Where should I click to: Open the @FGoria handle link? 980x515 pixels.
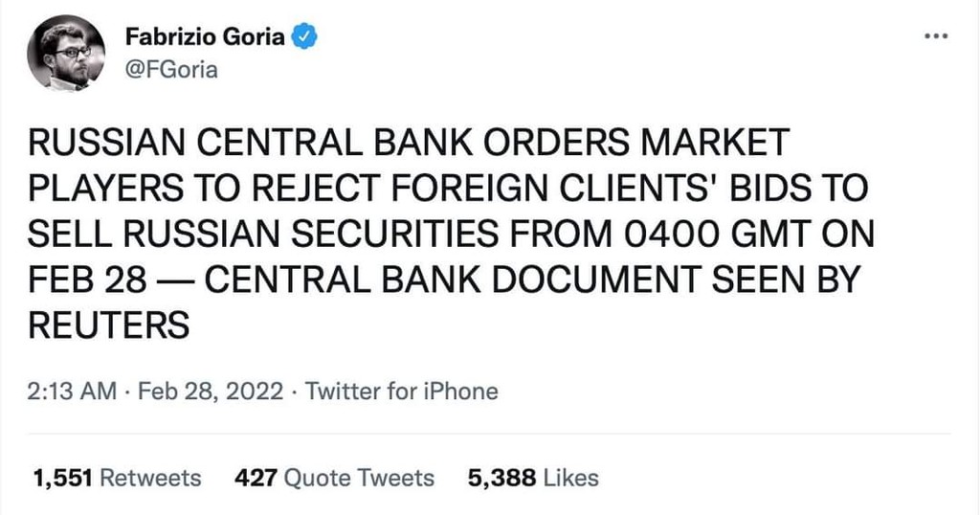171,70
